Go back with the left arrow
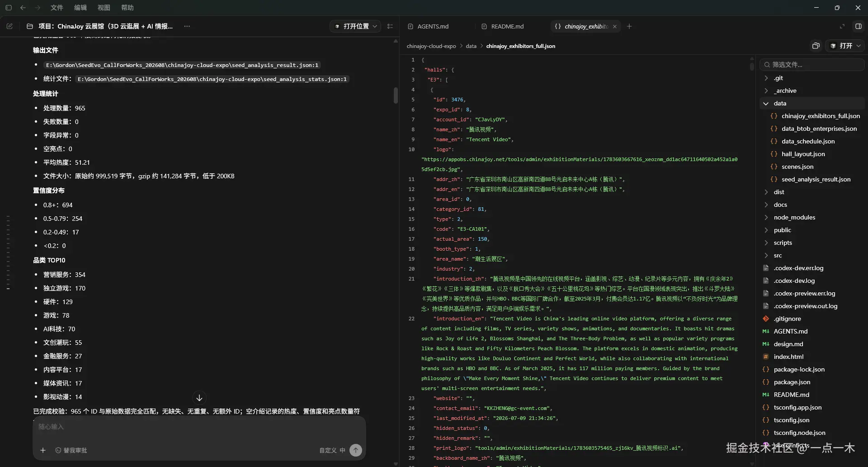 pyautogui.click(x=23, y=8)
